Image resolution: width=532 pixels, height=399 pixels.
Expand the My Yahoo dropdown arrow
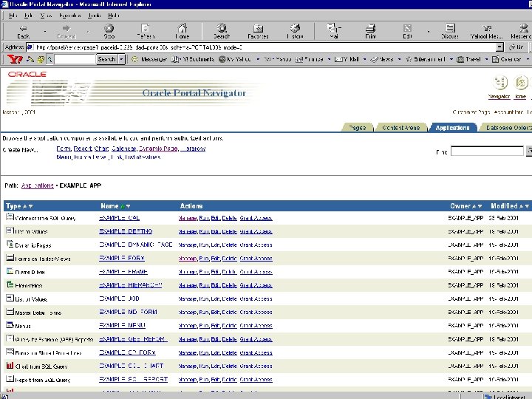point(258,59)
